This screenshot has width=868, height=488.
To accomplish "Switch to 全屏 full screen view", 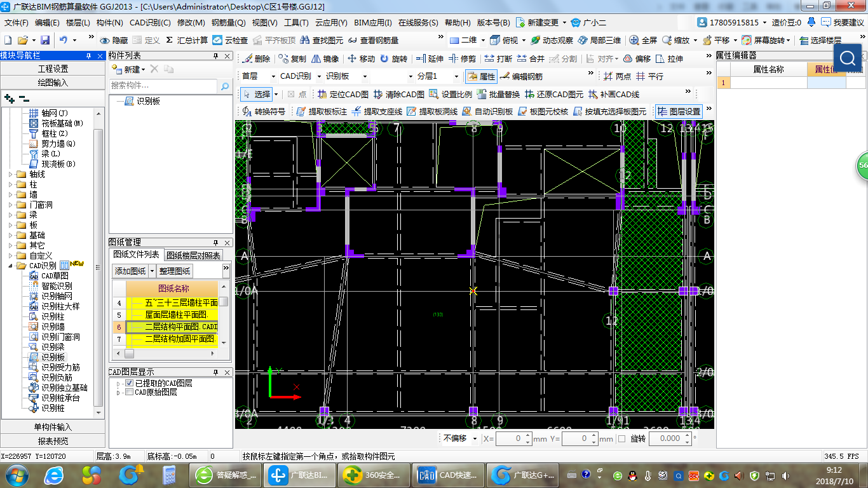I will click(643, 40).
